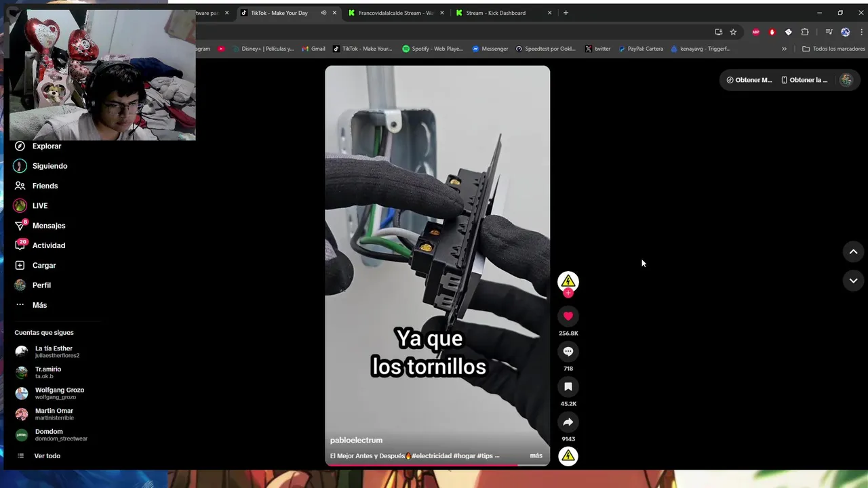Screen dimensions: 868x488
Task: Seek the video using the red progress bar
Action: click(437, 465)
